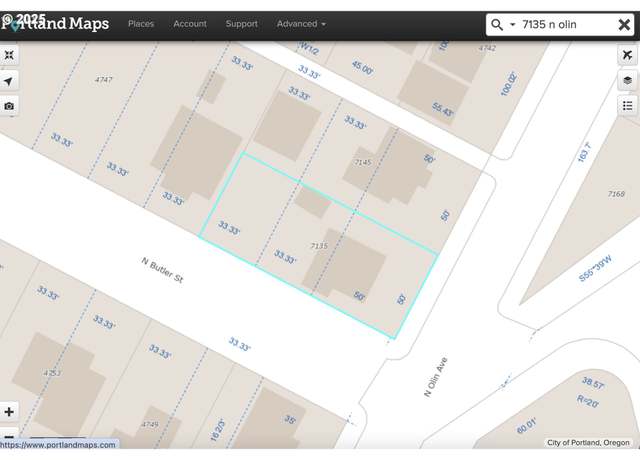Click the N Butler St label
This screenshot has height=460, width=640.
[162, 270]
